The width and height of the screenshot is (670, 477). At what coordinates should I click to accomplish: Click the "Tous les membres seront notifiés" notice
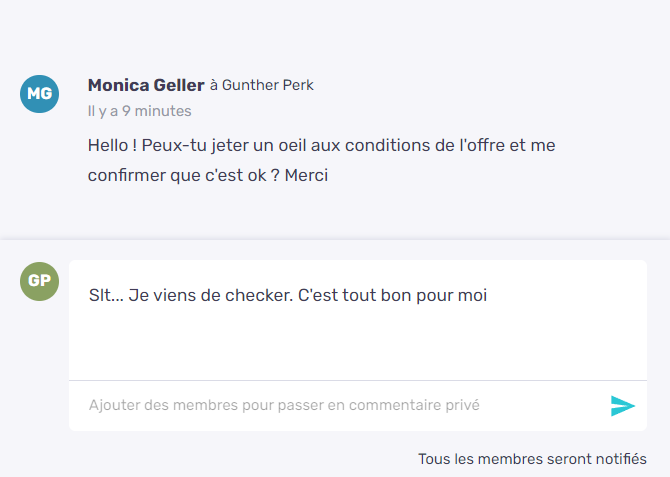click(x=532, y=459)
